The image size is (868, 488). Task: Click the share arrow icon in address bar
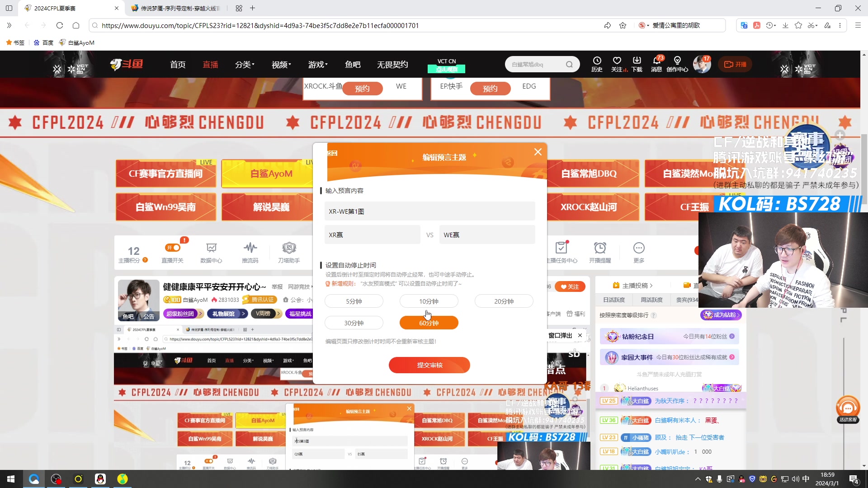[x=607, y=25]
